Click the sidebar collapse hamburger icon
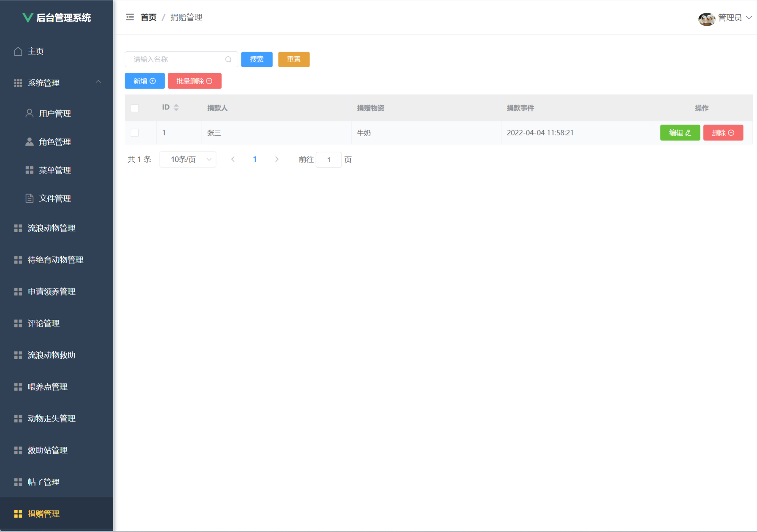This screenshot has width=757, height=532. coord(130,17)
